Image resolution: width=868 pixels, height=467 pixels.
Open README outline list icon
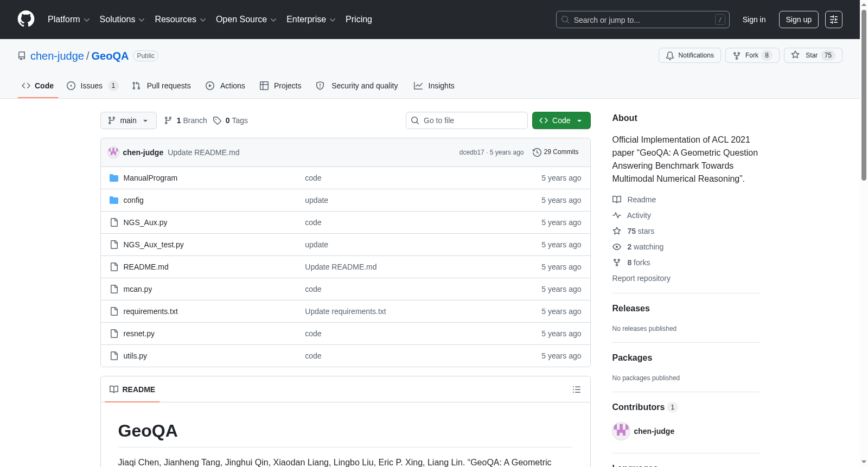point(577,389)
